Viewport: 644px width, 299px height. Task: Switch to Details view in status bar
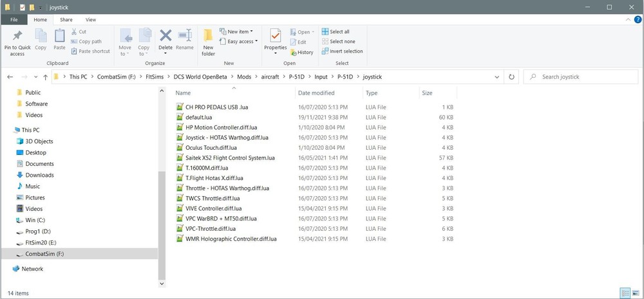tap(625, 293)
